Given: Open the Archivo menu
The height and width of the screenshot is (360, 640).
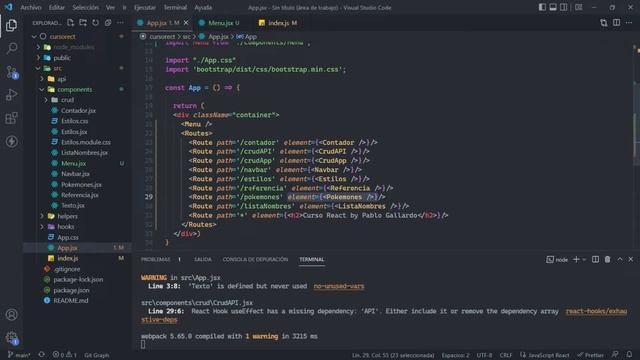Looking at the screenshot, I should (x=31, y=7).
